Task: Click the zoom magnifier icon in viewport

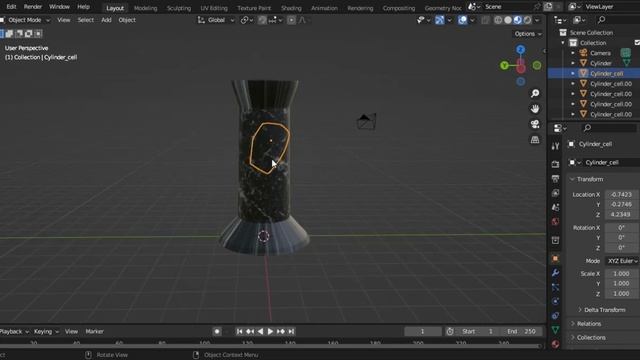Action: pyautogui.click(x=535, y=93)
